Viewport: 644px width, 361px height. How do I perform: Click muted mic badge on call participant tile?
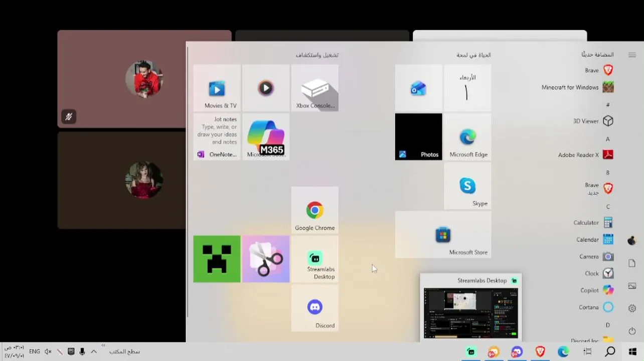pos(69,117)
